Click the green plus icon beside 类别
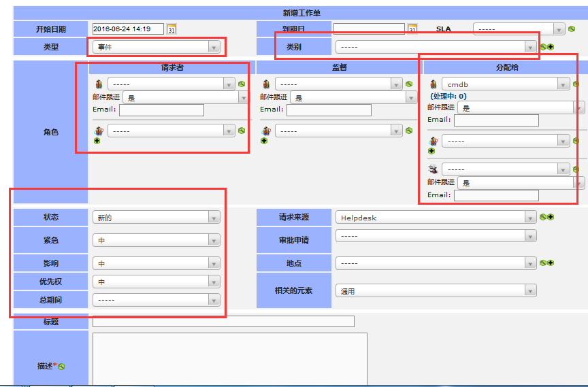Screen dimensions: 588x387 (x=551, y=47)
